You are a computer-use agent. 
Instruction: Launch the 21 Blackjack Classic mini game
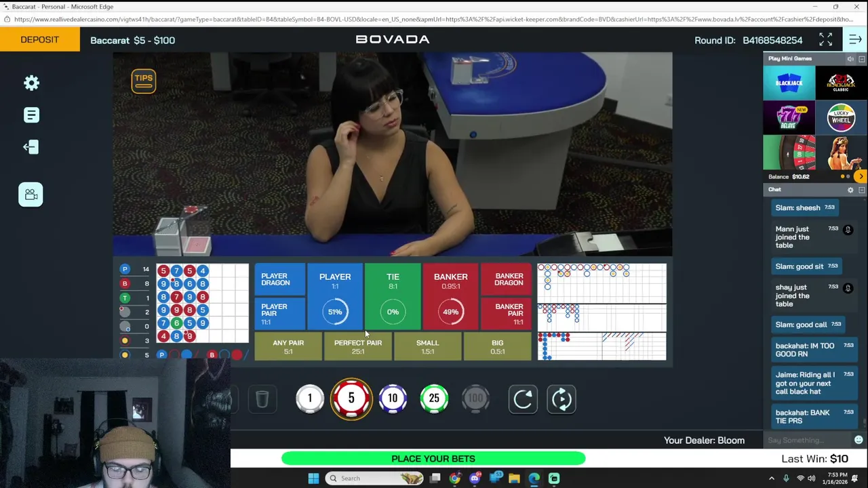pyautogui.click(x=841, y=83)
